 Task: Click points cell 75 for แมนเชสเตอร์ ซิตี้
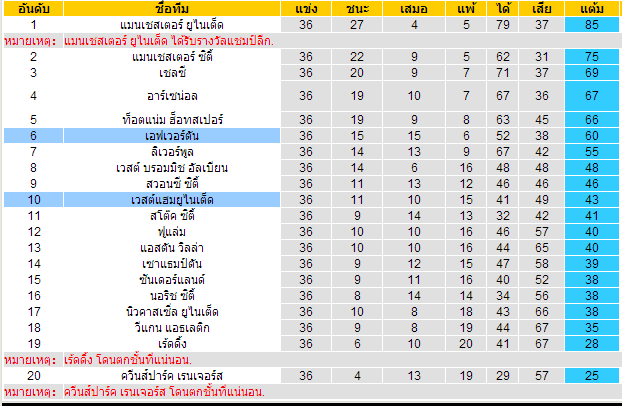[x=591, y=57]
